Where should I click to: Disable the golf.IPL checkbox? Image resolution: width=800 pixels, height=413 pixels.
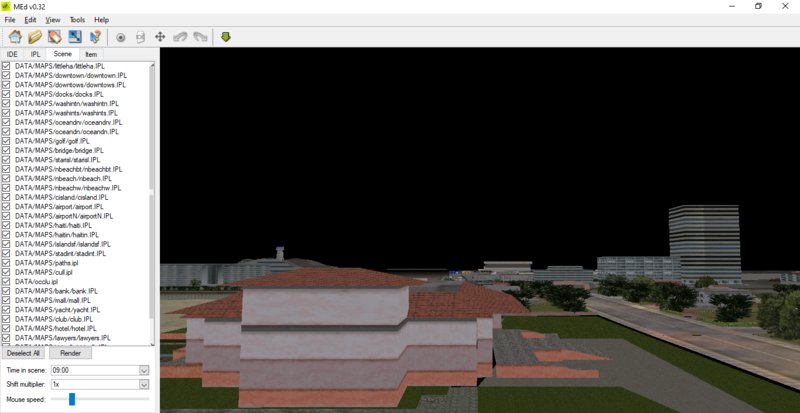click(x=6, y=141)
